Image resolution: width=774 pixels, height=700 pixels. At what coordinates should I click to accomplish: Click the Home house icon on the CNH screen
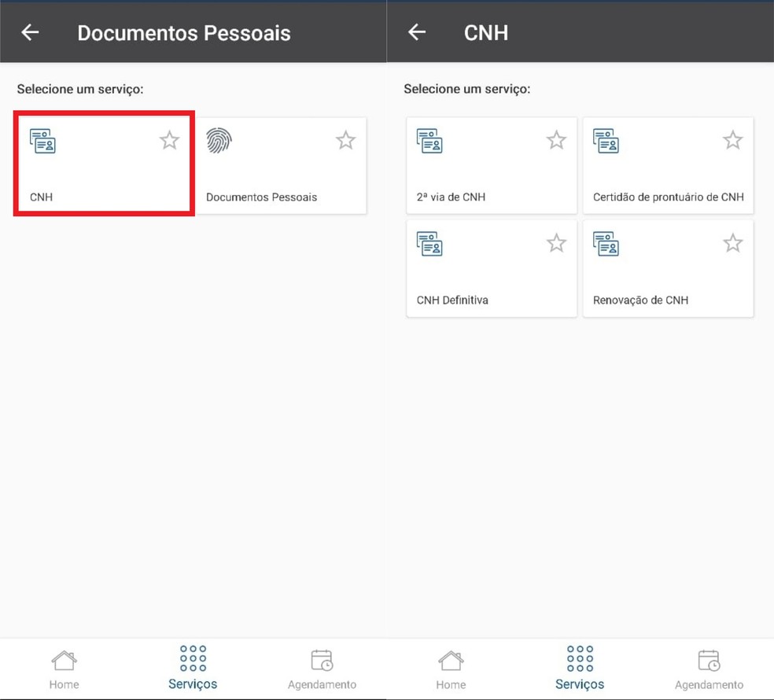click(451, 660)
